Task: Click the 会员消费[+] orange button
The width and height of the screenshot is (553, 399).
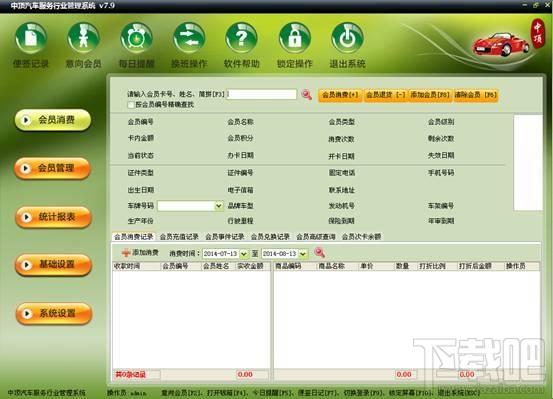Action: 340,95
